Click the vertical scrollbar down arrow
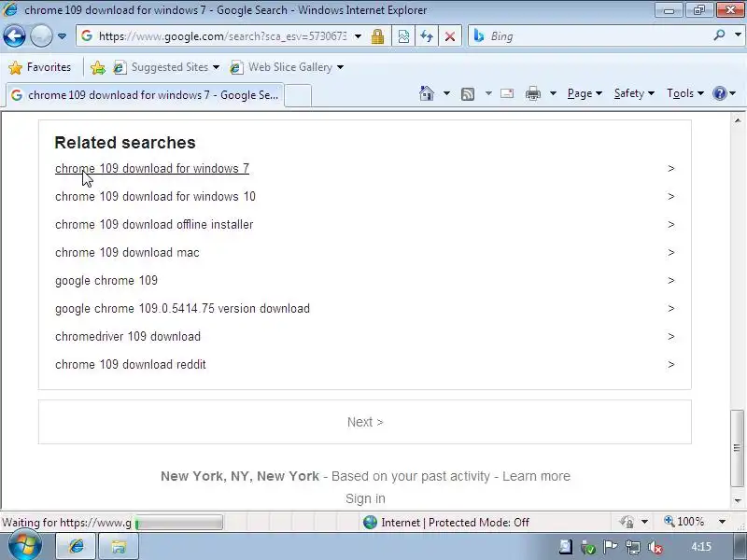The height and width of the screenshot is (560, 747). pos(738,500)
